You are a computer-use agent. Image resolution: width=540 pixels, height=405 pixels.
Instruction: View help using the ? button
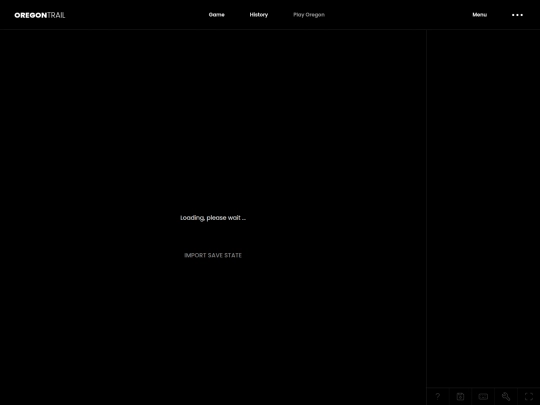(438, 396)
